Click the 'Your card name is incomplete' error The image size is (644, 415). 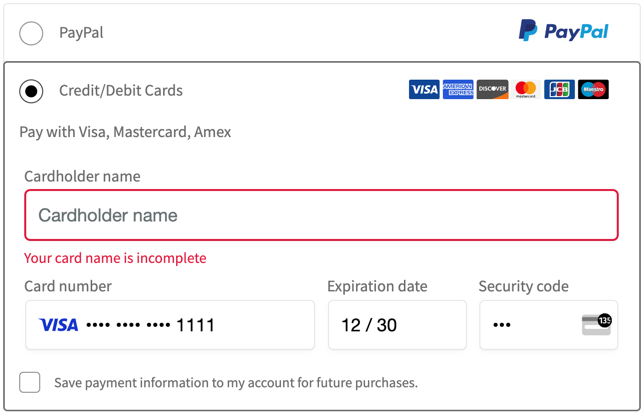115,258
